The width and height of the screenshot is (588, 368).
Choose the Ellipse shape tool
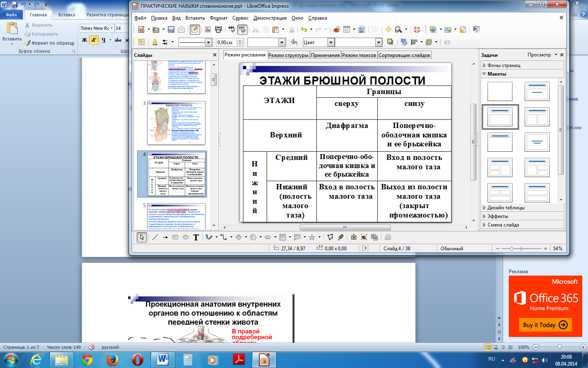185,237
